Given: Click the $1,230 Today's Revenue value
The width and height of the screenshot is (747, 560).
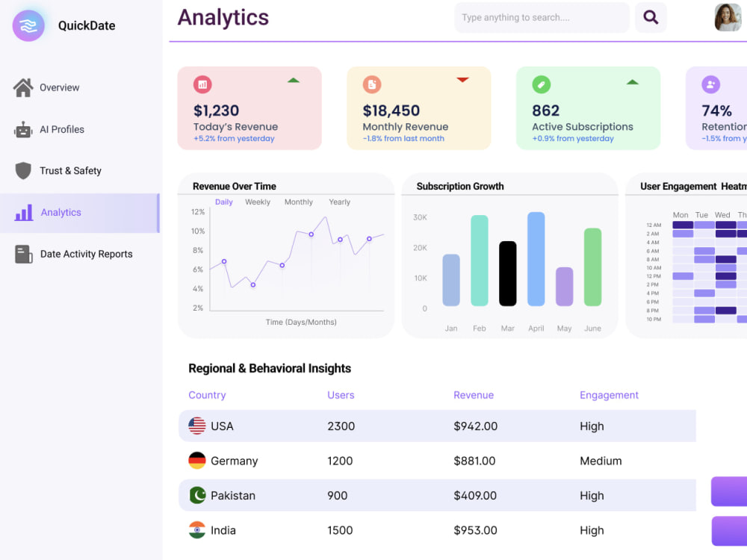Looking at the screenshot, I should point(217,111).
